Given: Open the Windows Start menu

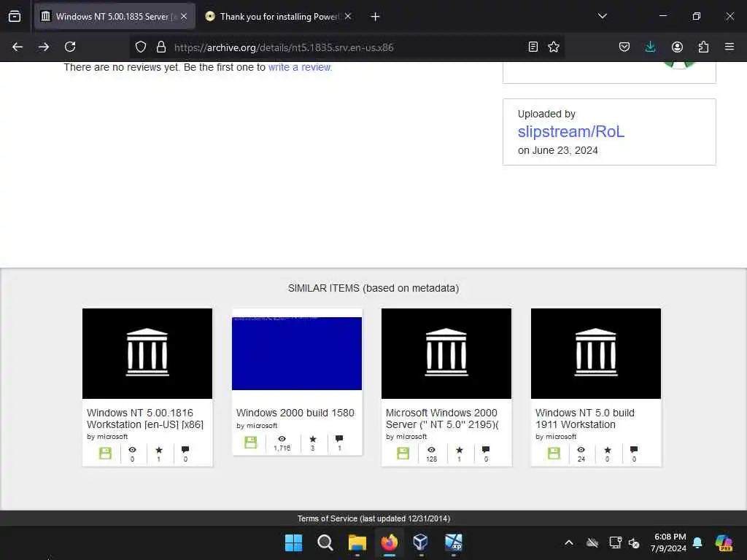Looking at the screenshot, I should click(293, 542).
